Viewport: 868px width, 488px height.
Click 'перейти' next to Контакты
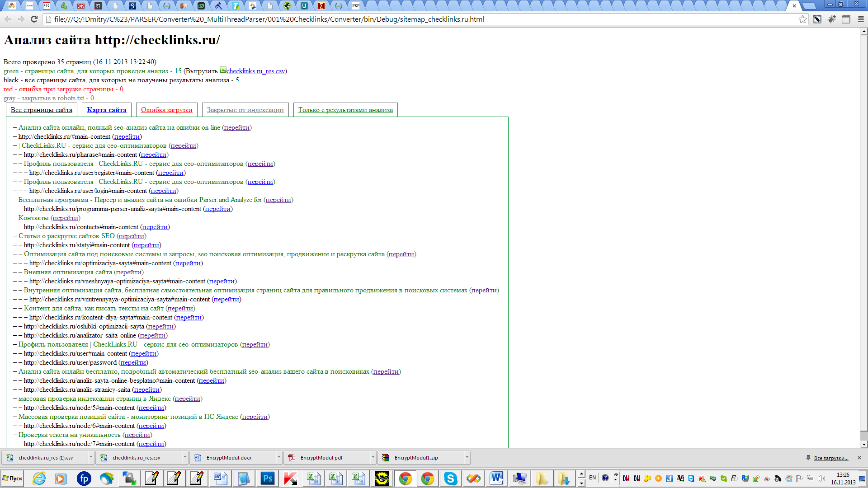click(65, 218)
